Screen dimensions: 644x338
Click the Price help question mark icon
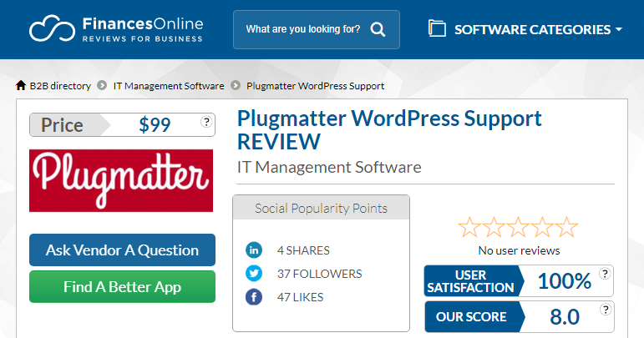206,122
